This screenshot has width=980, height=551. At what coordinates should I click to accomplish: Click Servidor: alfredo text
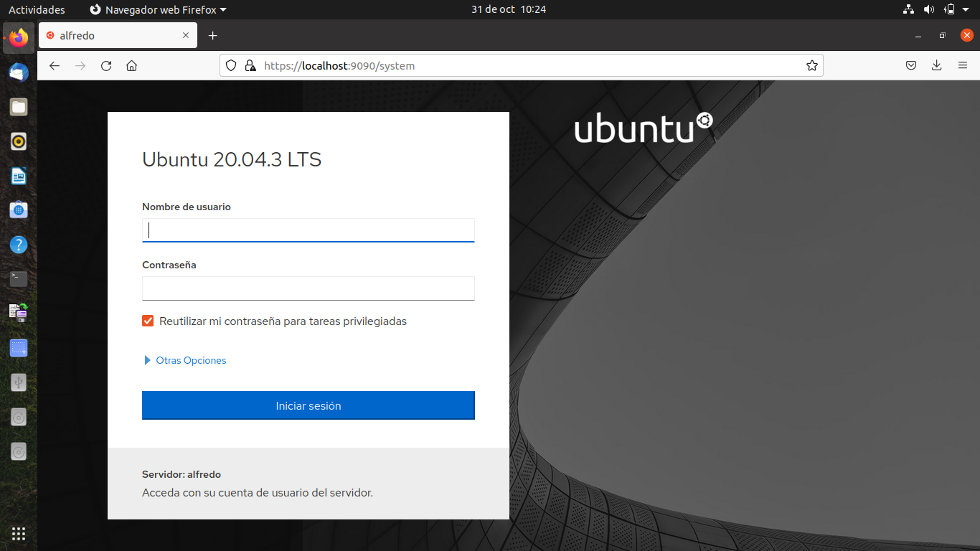[182, 474]
